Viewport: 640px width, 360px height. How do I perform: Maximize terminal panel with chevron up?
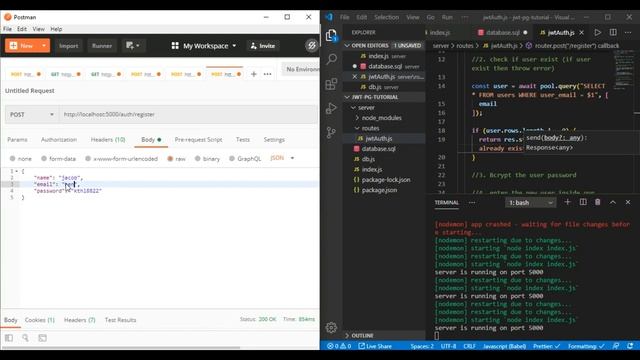[613, 202]
